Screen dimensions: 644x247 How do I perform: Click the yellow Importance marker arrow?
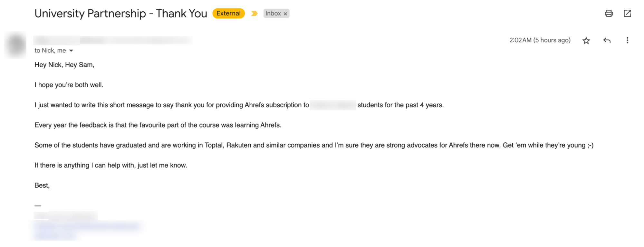pos(254,13)
